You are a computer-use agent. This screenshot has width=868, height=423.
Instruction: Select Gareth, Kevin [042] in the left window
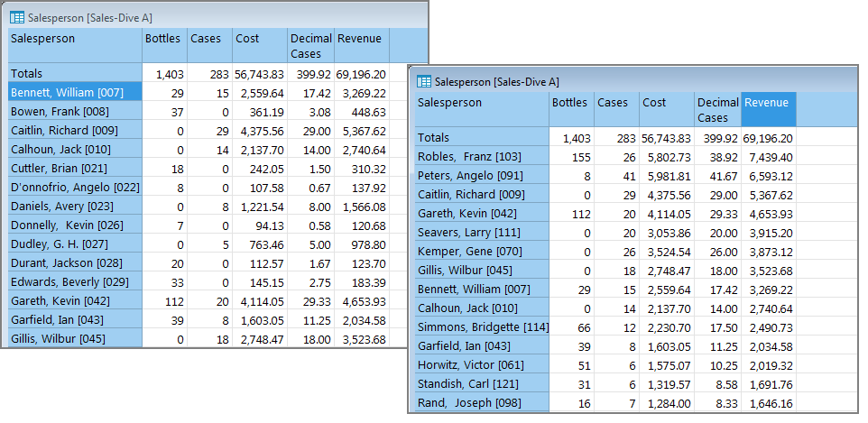75,300
